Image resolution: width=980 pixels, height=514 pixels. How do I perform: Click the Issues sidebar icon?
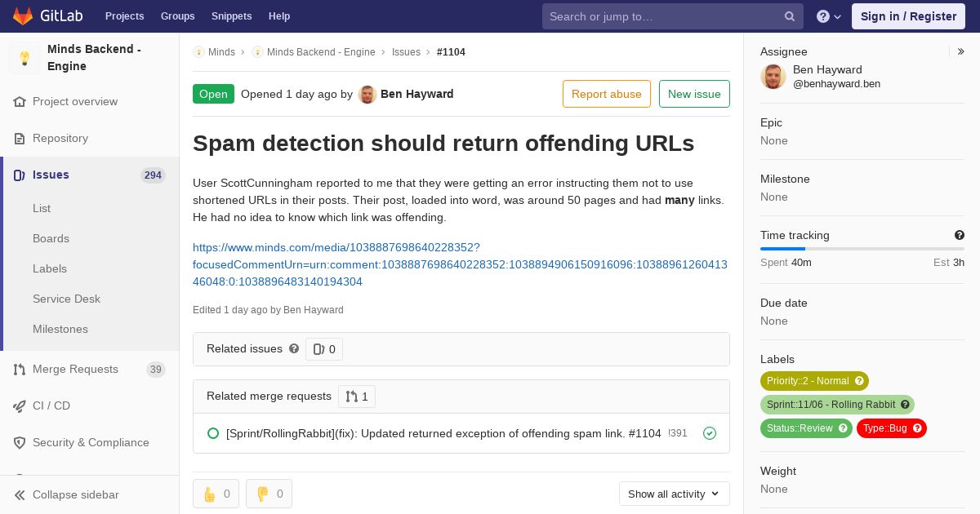pyautogui.click(x=20, y=175)
